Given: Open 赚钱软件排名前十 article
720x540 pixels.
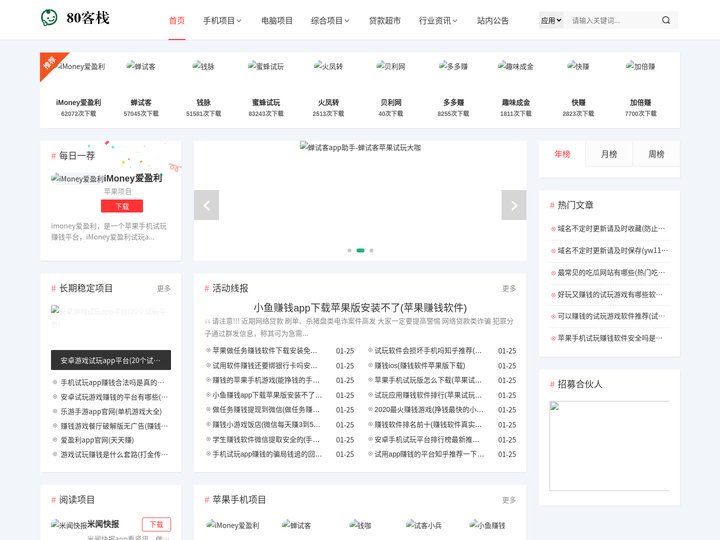Looking at the screenshot, I should [x=428, y=425].
